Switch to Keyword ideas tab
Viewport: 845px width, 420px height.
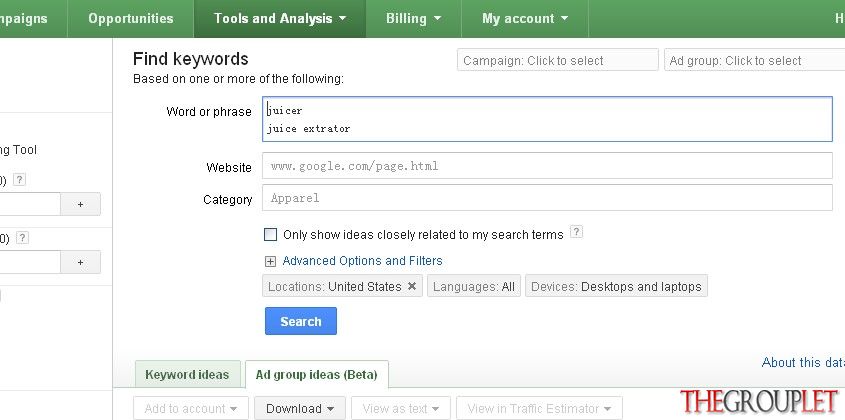(187, 375)
